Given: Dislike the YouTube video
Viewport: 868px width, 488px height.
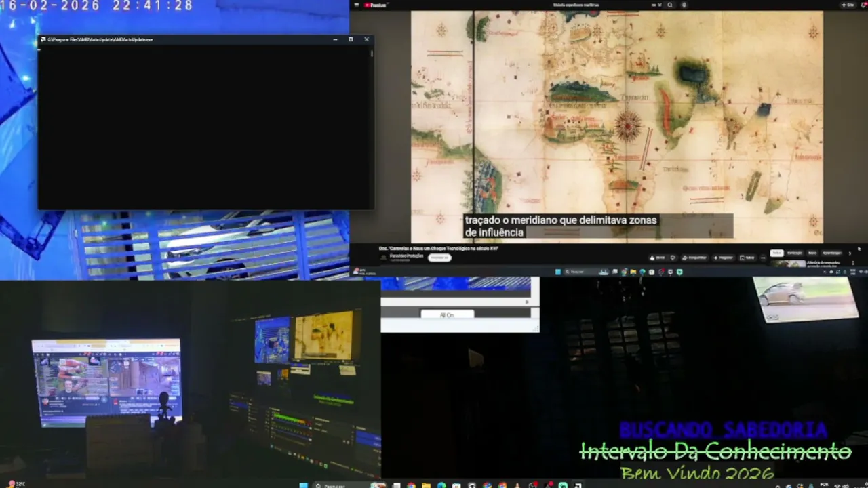Looking at the screenshot, I should pos(673,258).
